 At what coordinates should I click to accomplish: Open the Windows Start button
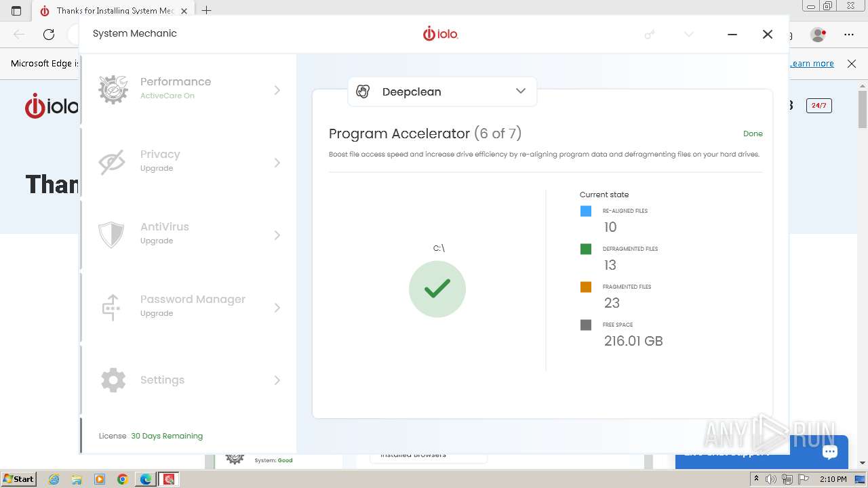pyautogui.click(x=18, y=479)
